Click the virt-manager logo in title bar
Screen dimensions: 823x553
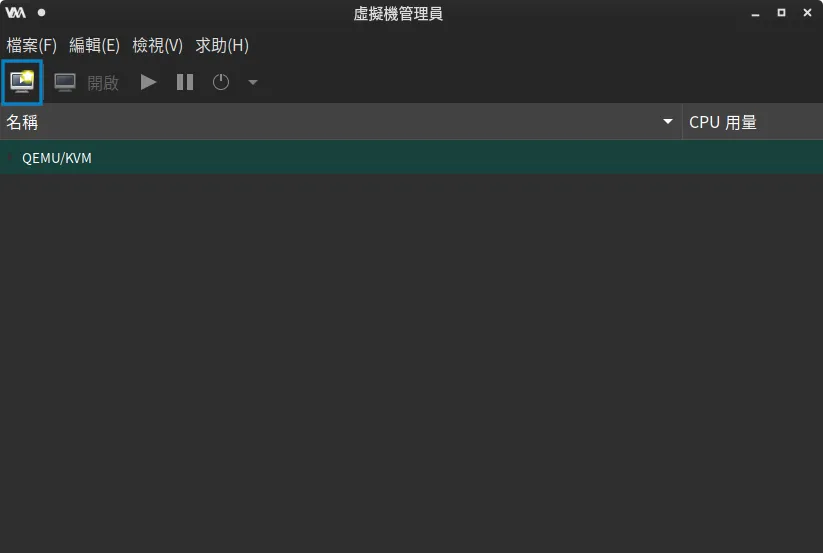15,13
